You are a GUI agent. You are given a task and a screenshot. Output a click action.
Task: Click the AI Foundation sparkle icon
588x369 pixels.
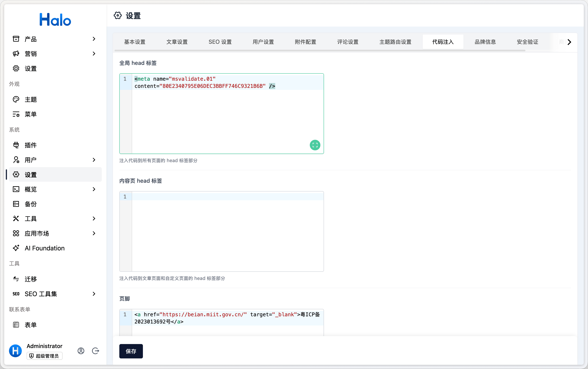click(x=16, y=248)
